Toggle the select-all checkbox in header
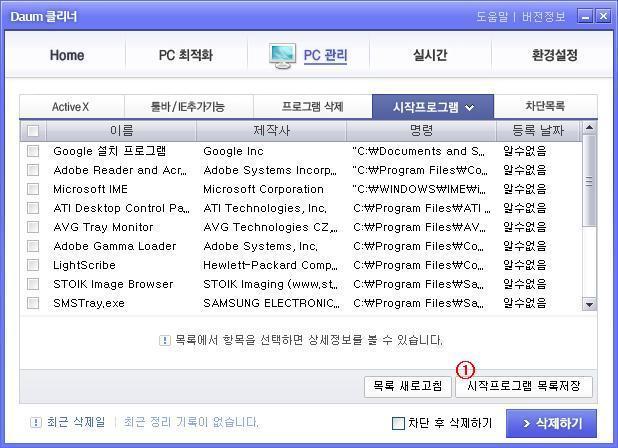The height and width of the screenshot is (448, 618). [x=33, y=130]
